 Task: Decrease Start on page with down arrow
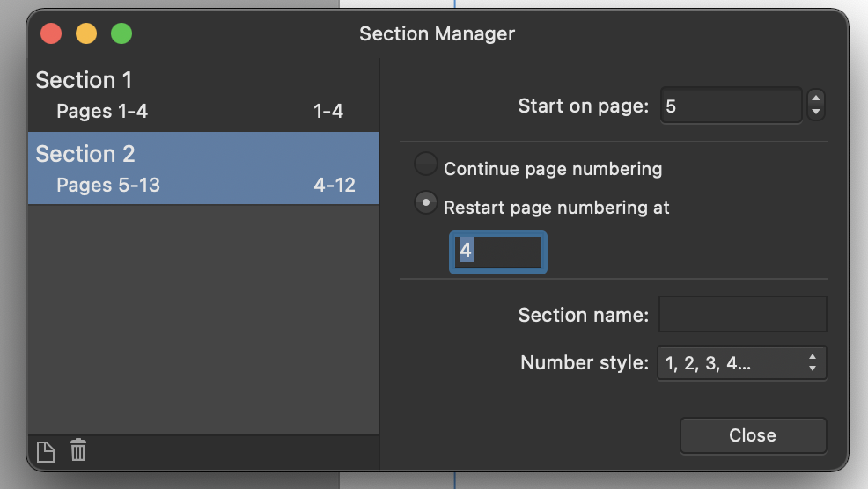click(x=816, y=113)
